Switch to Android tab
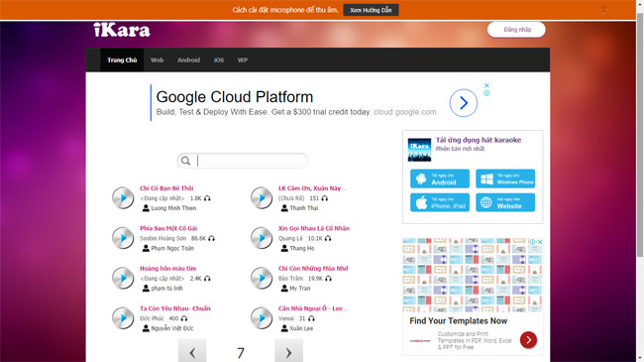Viewport: 644px width, 362px height. (188, 60)
